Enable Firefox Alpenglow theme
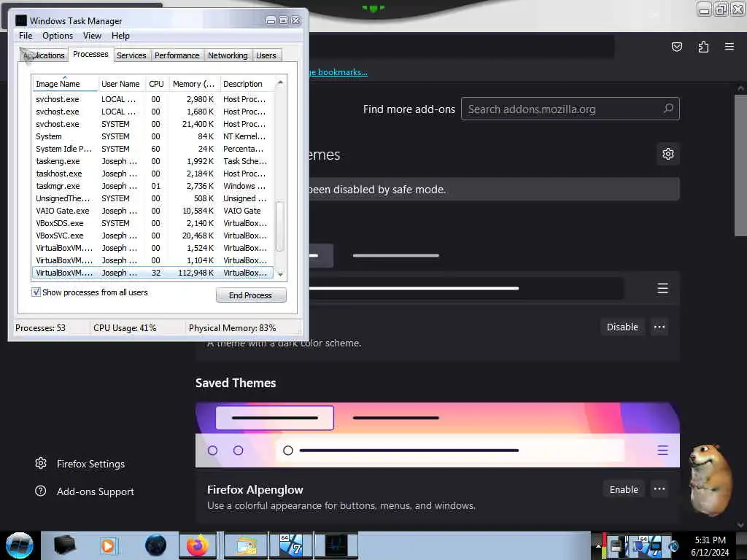This screenshot has width=747, height=560. tap(624, 489)
